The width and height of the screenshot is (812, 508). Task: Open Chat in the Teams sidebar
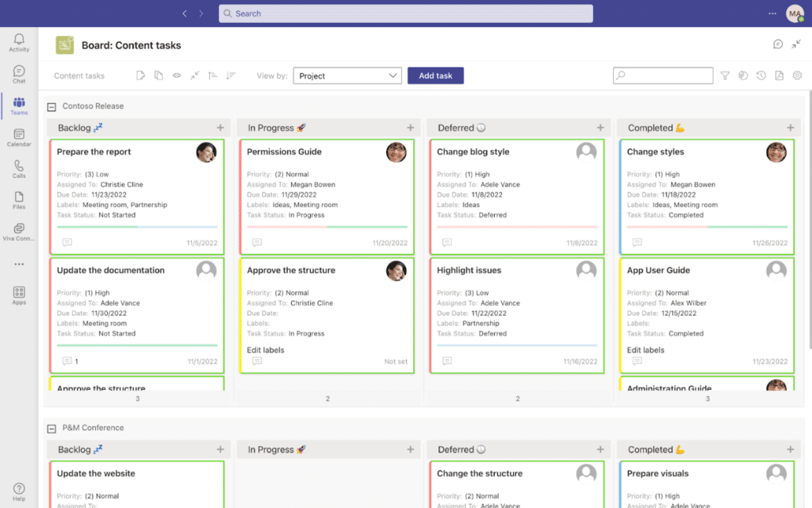[x=19, y=74]
